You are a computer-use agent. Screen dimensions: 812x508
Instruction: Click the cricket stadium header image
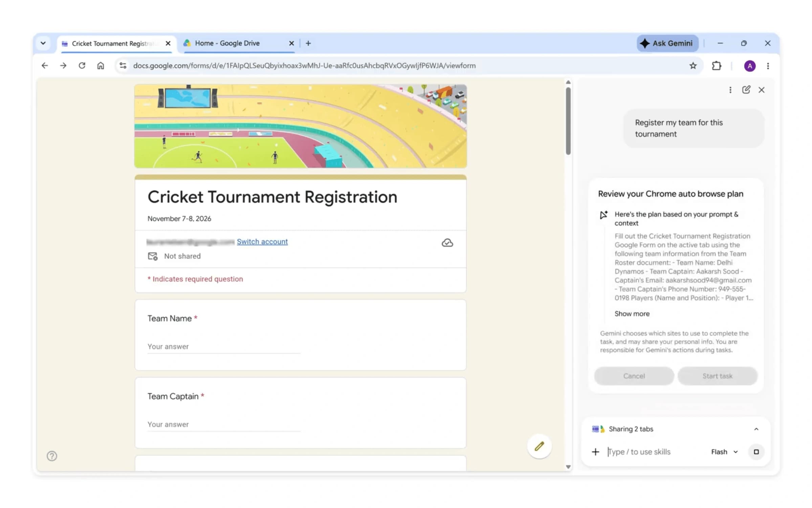tap(300, 126)
